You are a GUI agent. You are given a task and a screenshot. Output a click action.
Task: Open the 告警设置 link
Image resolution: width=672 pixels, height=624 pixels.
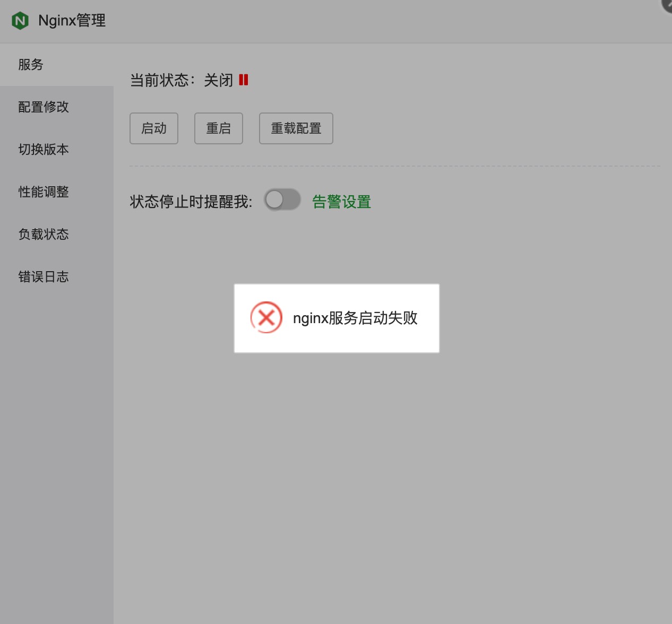341,202
